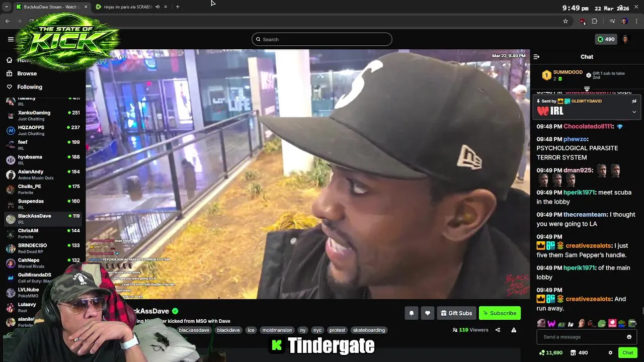Screen dimensions: 644x362
Task: Open the browser media control icon
Action: click(x=612, y=21)
